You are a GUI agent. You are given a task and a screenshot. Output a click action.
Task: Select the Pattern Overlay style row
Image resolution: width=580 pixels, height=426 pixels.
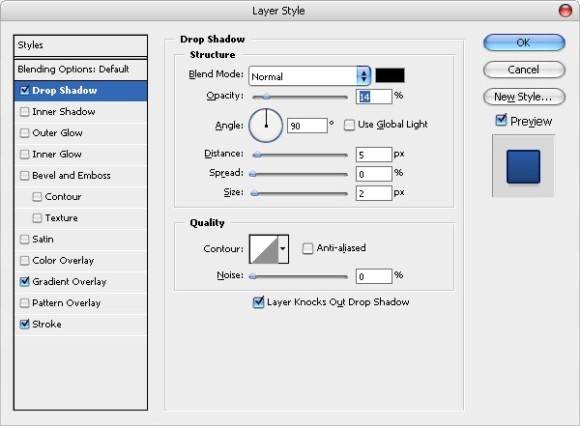click(x=81, y=303)
